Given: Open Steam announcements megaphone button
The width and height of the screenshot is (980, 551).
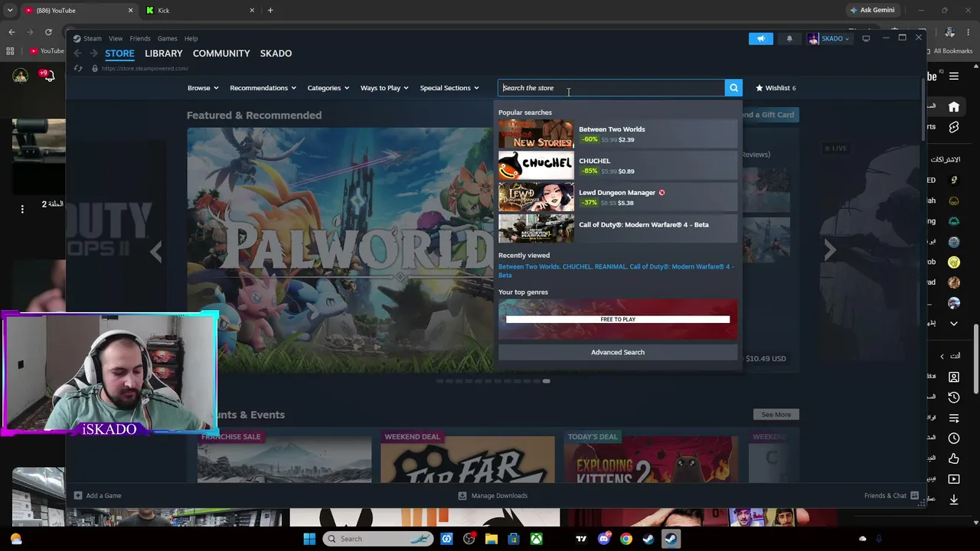Looking at the screenshot, I should (761, 39).
